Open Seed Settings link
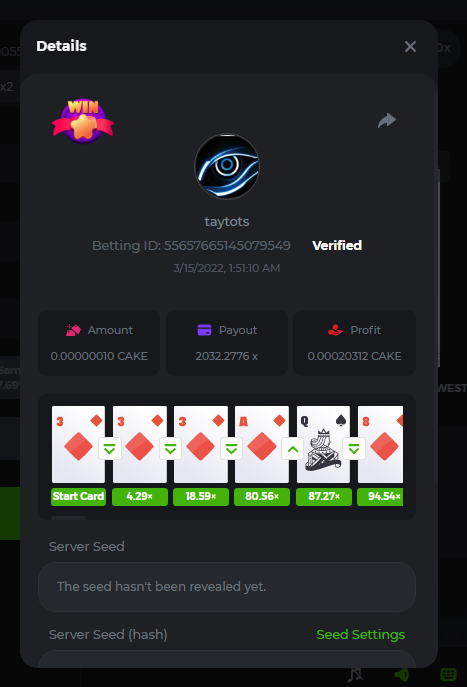Screen dimensions: 467x687 [361, 634]
